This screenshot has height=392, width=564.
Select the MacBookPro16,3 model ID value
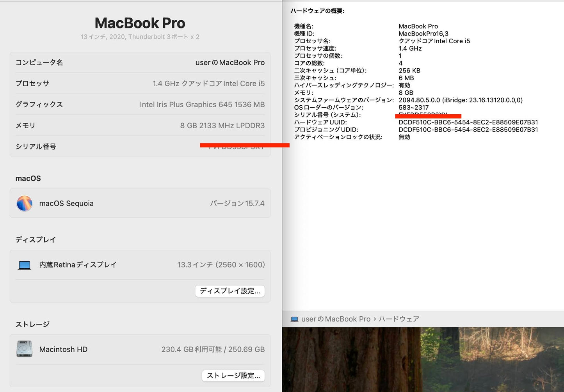tap(423, 34)
